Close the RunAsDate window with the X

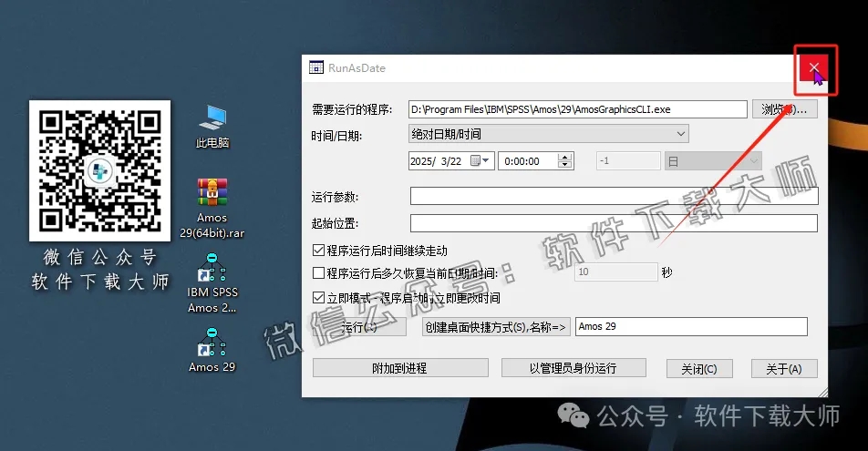(x=813, y=67)
